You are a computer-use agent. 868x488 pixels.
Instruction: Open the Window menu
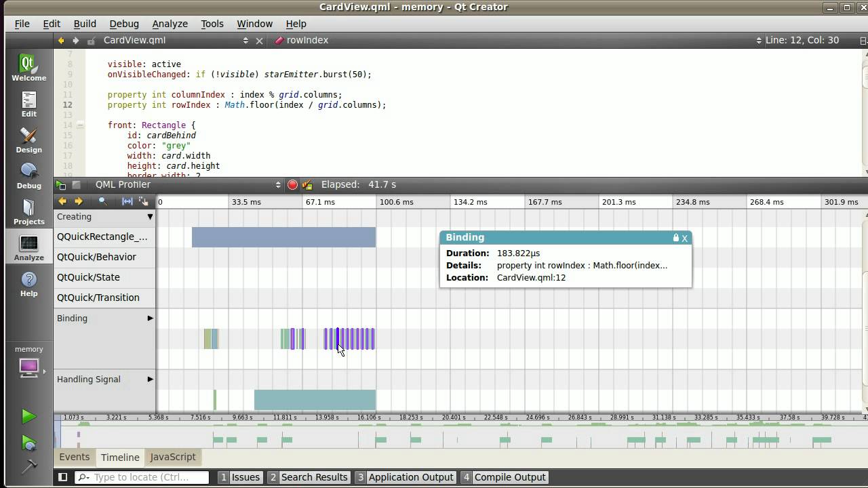[x=254, y=24]
